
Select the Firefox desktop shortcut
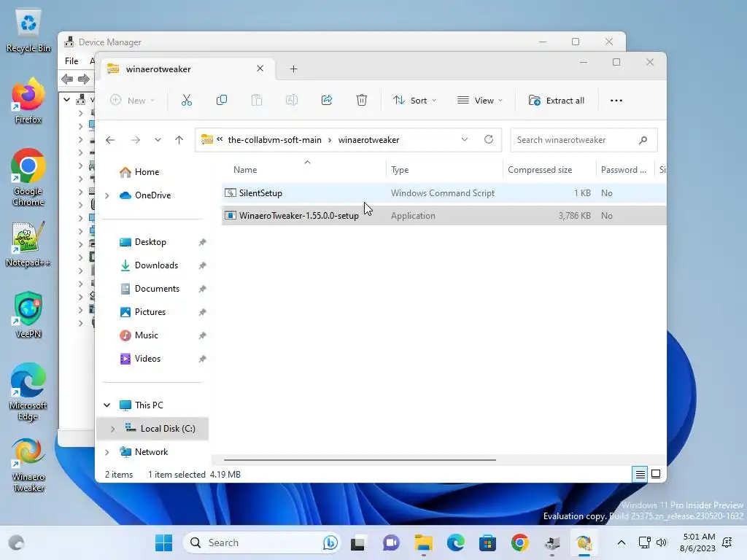(x=28, y=102)
